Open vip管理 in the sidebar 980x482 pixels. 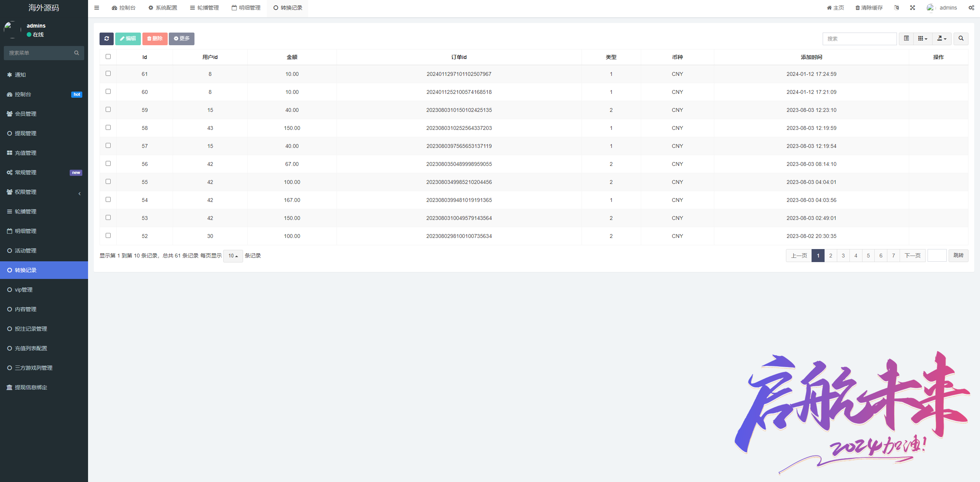pos(44,290)
